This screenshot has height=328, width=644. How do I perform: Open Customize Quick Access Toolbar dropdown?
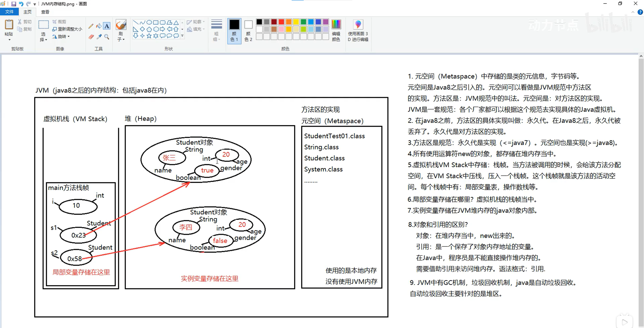(35, 4)
